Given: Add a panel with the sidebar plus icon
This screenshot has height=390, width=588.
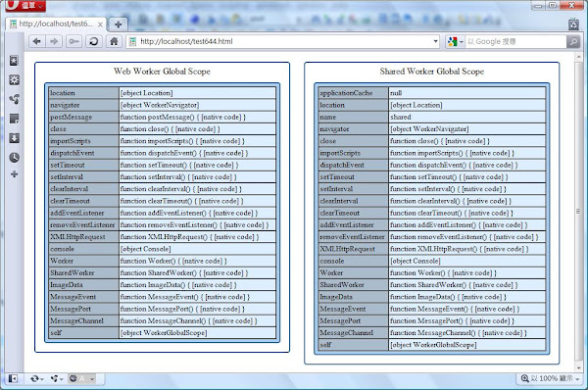Looking at the screenshot, I should click(15, 174).
